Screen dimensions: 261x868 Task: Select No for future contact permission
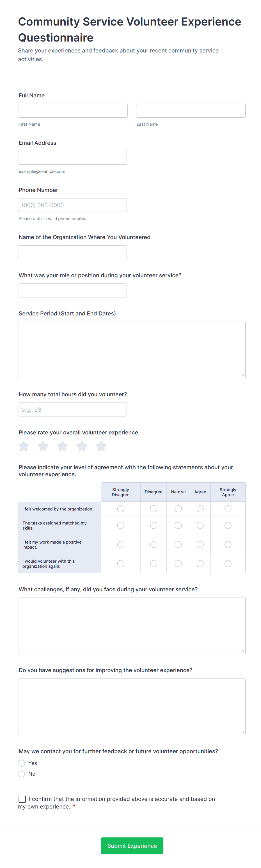pyautogui.click(x=22, y=774)
